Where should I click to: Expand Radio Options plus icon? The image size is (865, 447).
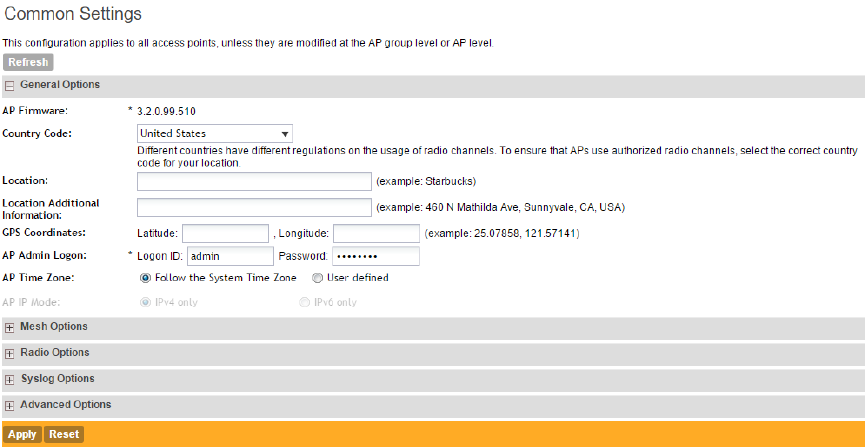[9, 353]
